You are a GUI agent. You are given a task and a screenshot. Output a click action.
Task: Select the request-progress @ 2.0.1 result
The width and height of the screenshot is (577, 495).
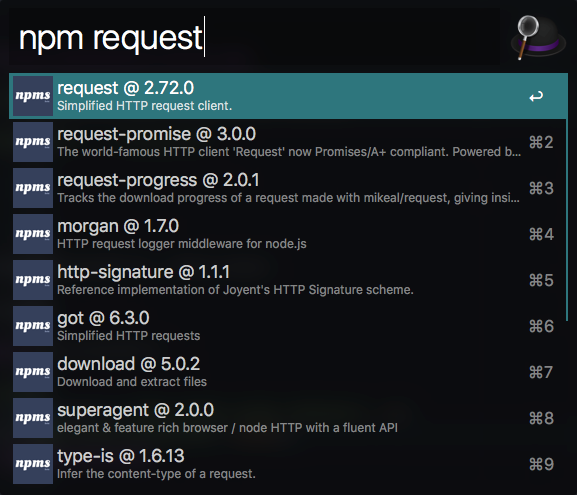[287, 188]
